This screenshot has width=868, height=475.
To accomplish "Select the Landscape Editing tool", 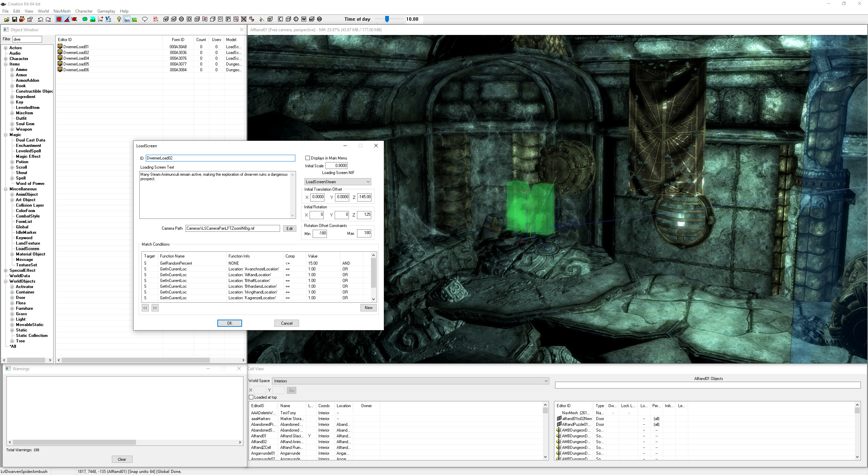I will pyautogui.click(x=92, y=19).
